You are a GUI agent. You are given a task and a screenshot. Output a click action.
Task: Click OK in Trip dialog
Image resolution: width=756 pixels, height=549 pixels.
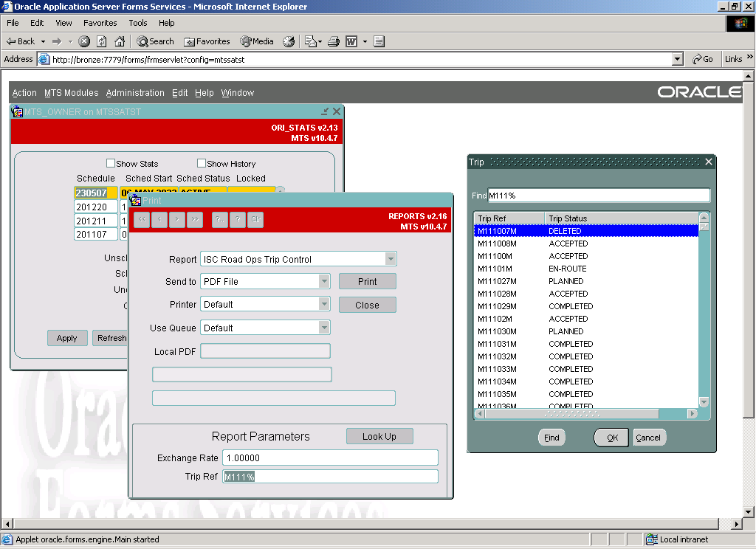click(611, 438)
